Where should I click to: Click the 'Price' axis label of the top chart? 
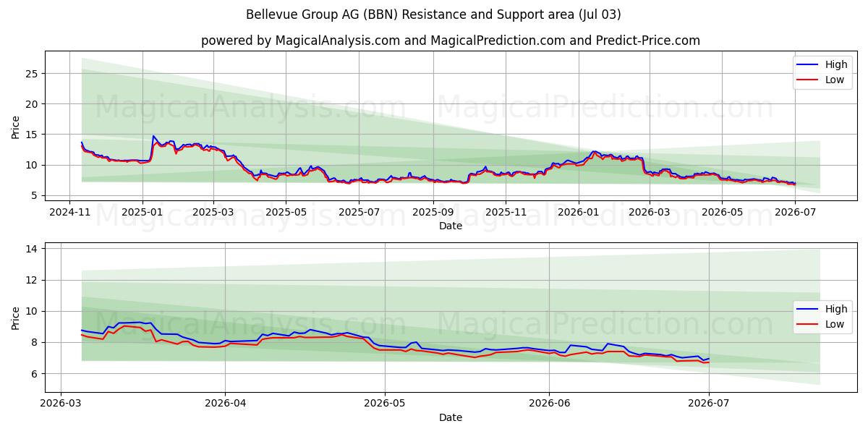16,126
